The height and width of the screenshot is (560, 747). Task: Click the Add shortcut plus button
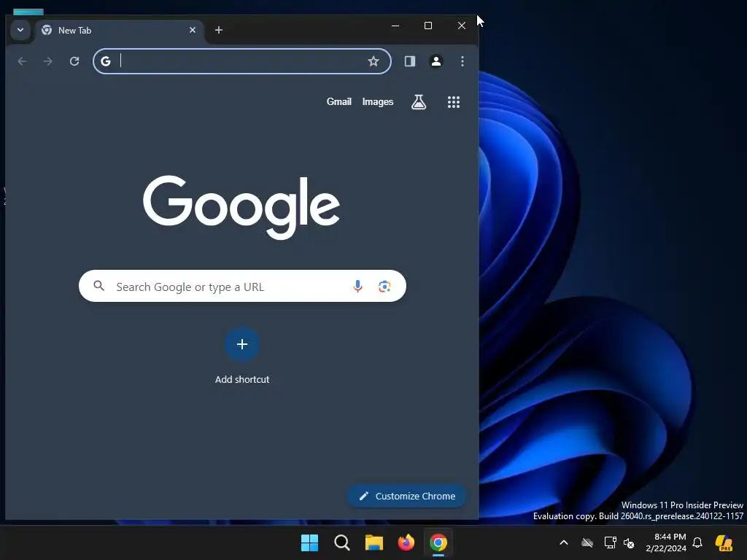(x=242, y=344)
